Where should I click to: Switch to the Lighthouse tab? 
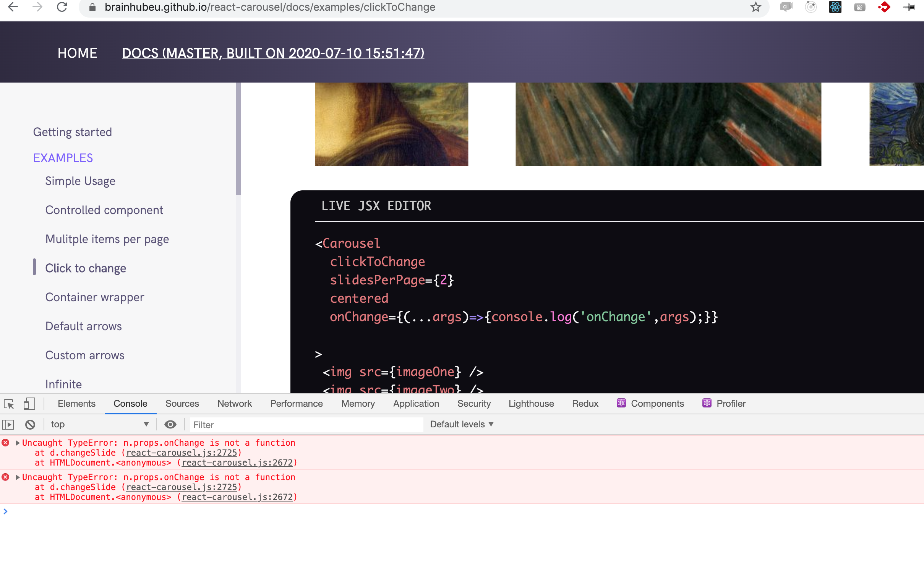click(531, 404)
